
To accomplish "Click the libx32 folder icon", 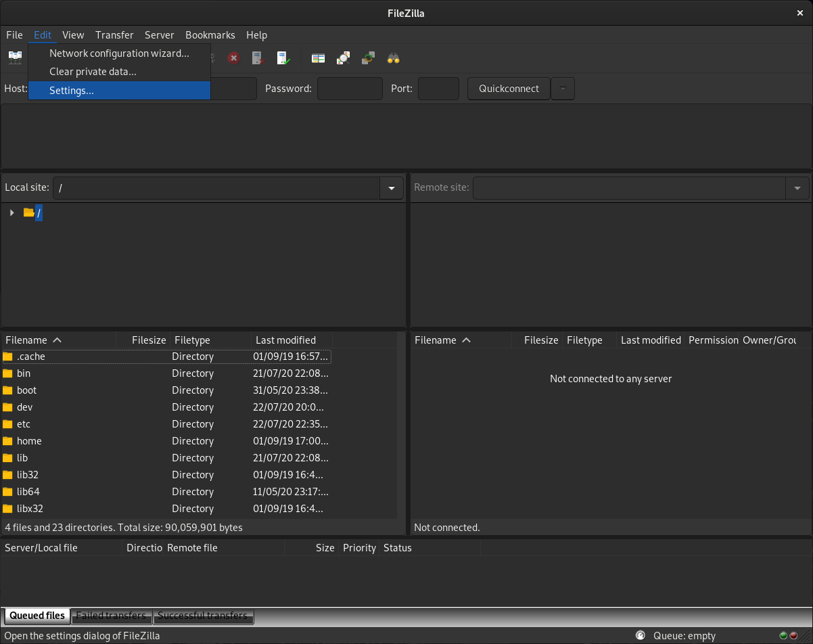I will tap(8, 509).
